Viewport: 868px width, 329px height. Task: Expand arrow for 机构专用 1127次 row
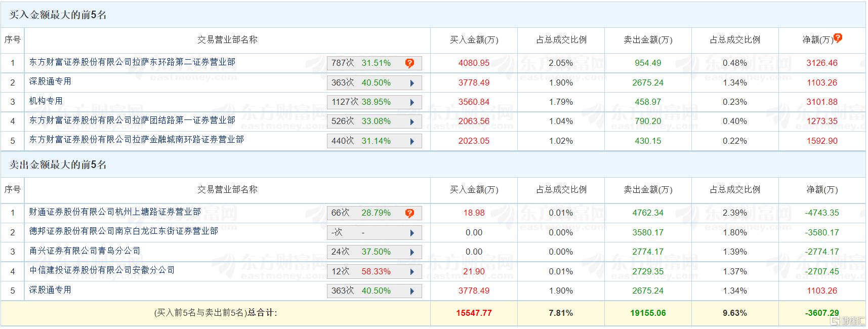[412, 102]
